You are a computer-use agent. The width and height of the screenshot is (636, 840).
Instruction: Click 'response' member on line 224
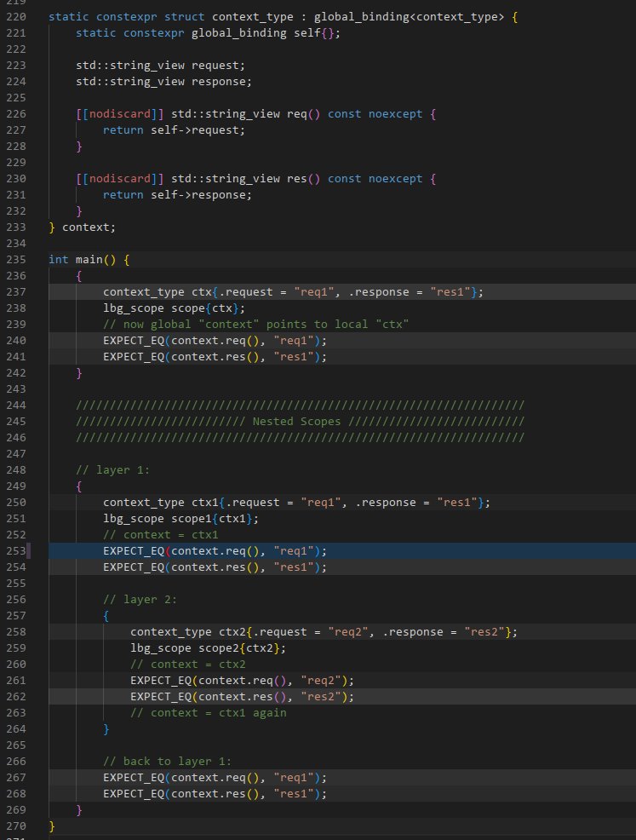click(219, 82)
